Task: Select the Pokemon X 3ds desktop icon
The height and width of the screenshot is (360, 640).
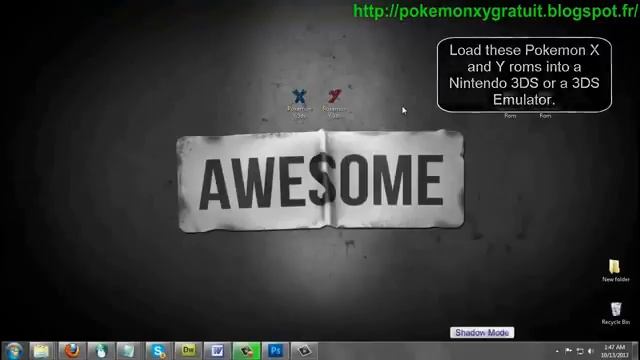Action: pos(299,104)
